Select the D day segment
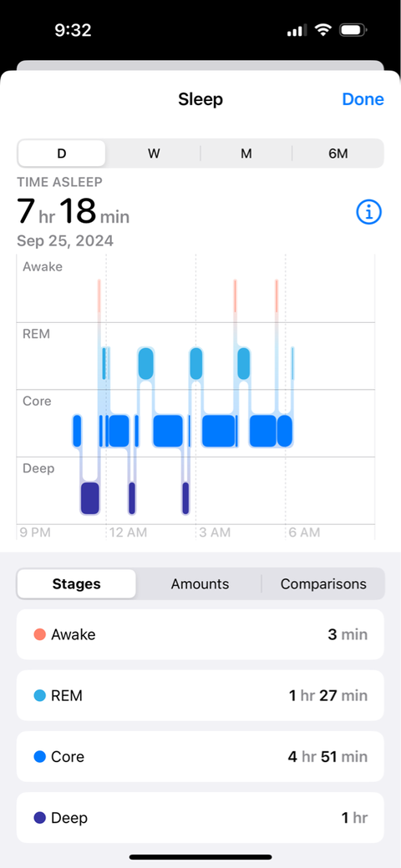The height and width of the screenshot is (868, 401). coord(62,154)
